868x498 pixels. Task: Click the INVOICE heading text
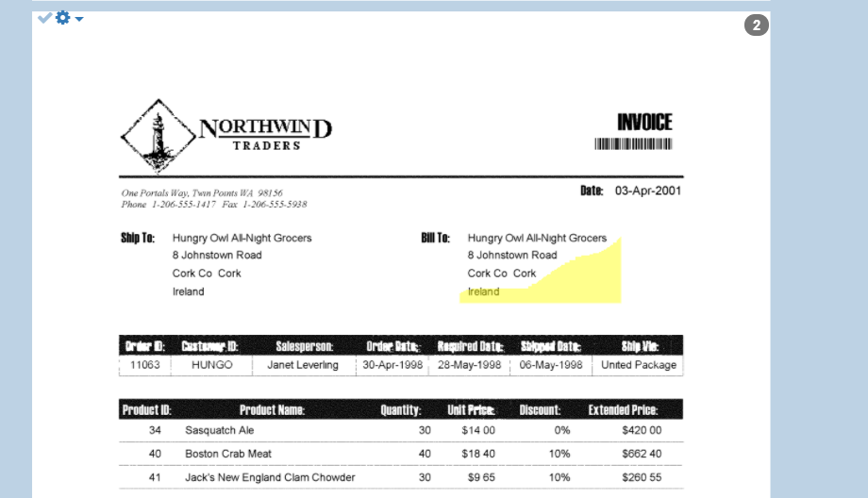(644, 123)
